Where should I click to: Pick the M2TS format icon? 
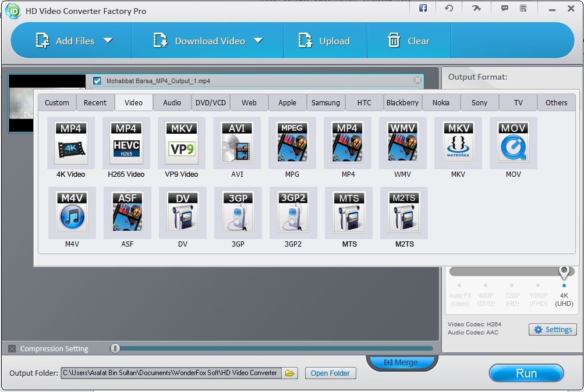404,213
